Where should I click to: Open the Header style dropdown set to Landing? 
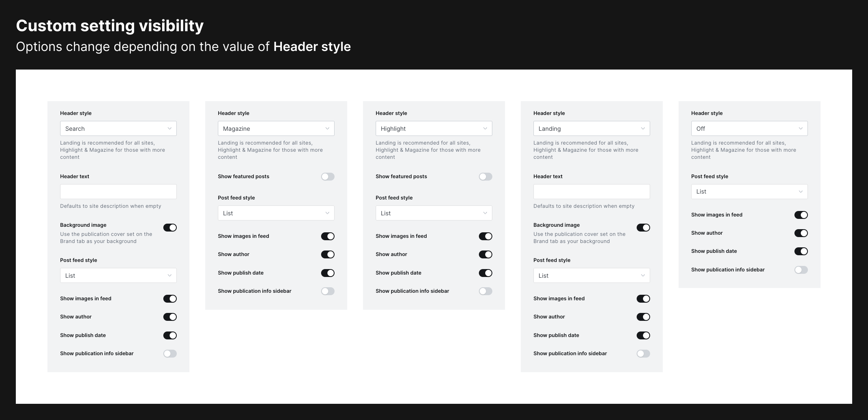click(591, 128)
